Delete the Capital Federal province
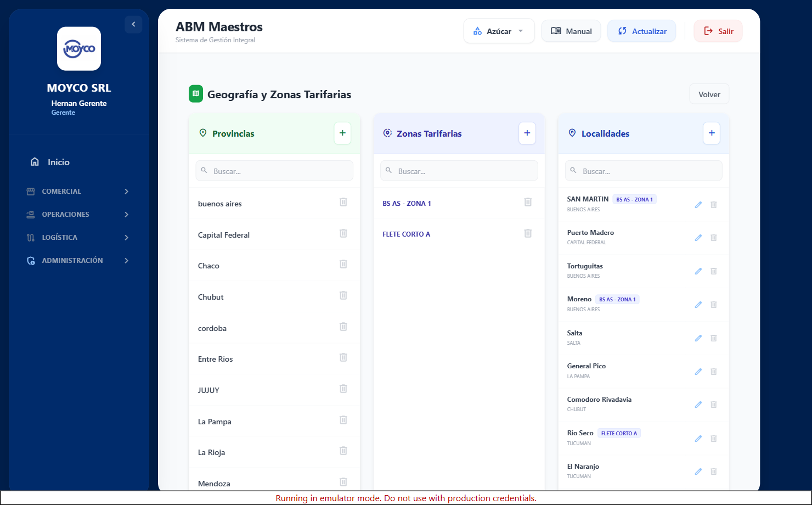 [x=343, y=233]
